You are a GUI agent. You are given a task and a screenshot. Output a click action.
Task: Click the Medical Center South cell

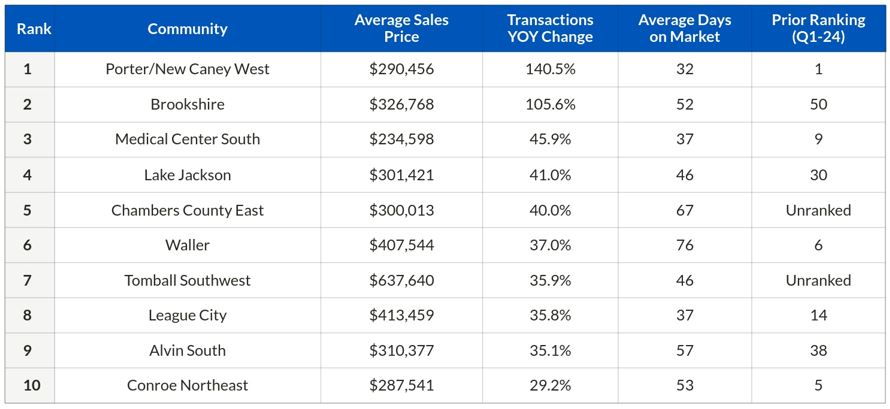tap(187, 139)
